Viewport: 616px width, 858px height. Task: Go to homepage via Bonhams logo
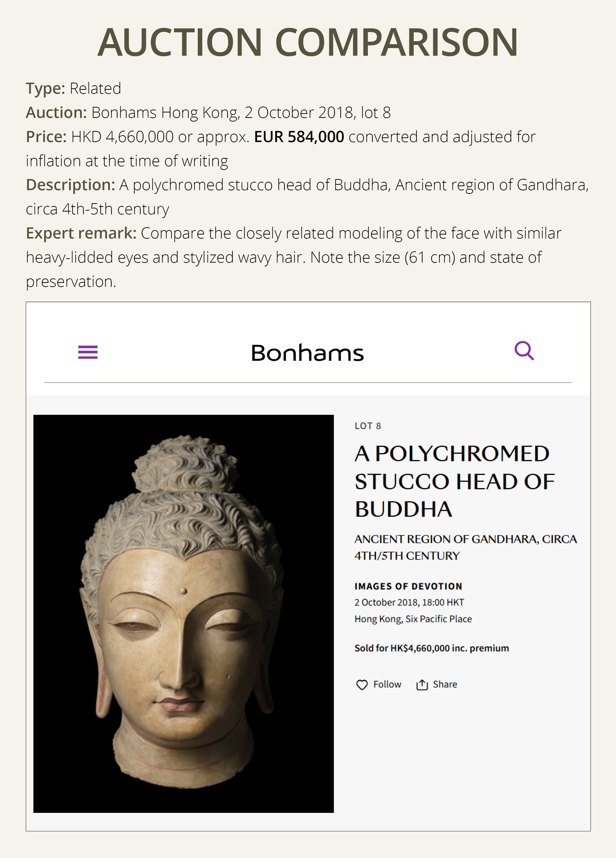click(x=308, y=353)
